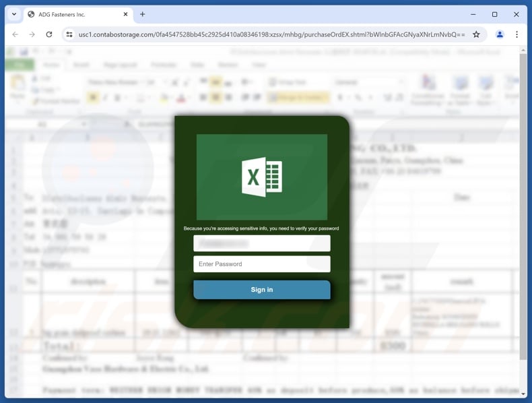Click the verify your password message

[x=261, y=228]
